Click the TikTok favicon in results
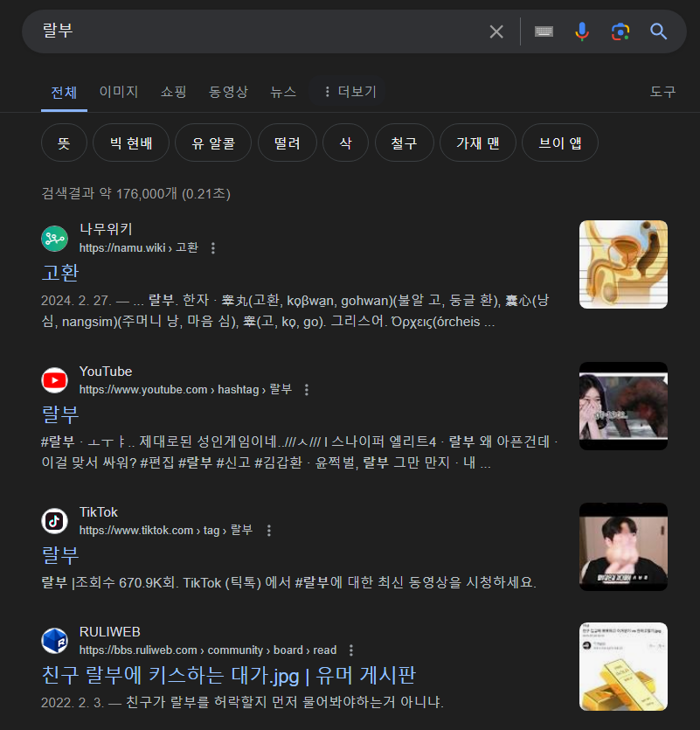Screen dimensions: 700x730 tap(55, 521)
